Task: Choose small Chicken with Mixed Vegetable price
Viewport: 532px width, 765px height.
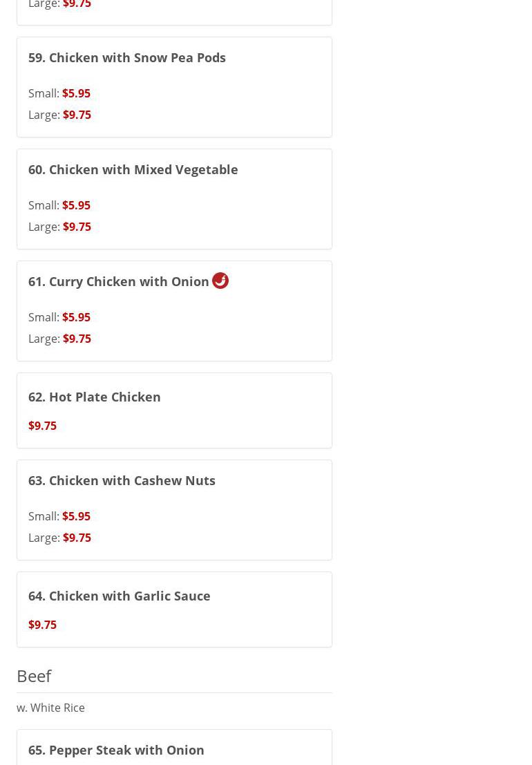Action: 76,205
